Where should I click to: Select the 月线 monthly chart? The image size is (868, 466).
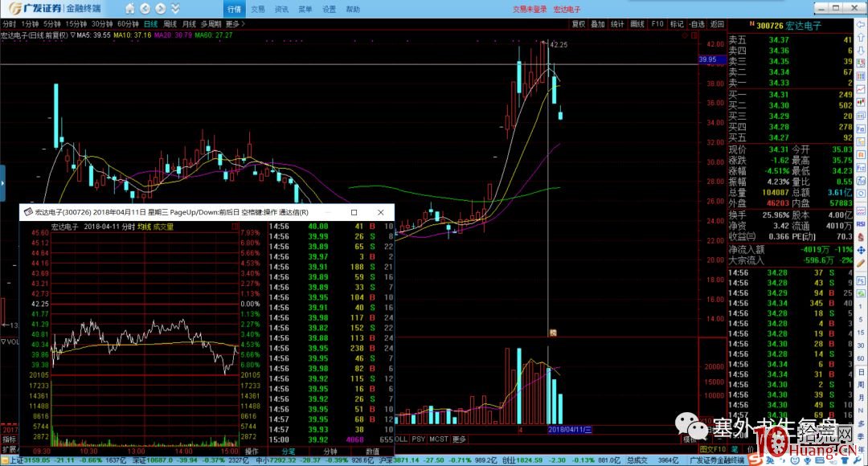click(190, 24)
